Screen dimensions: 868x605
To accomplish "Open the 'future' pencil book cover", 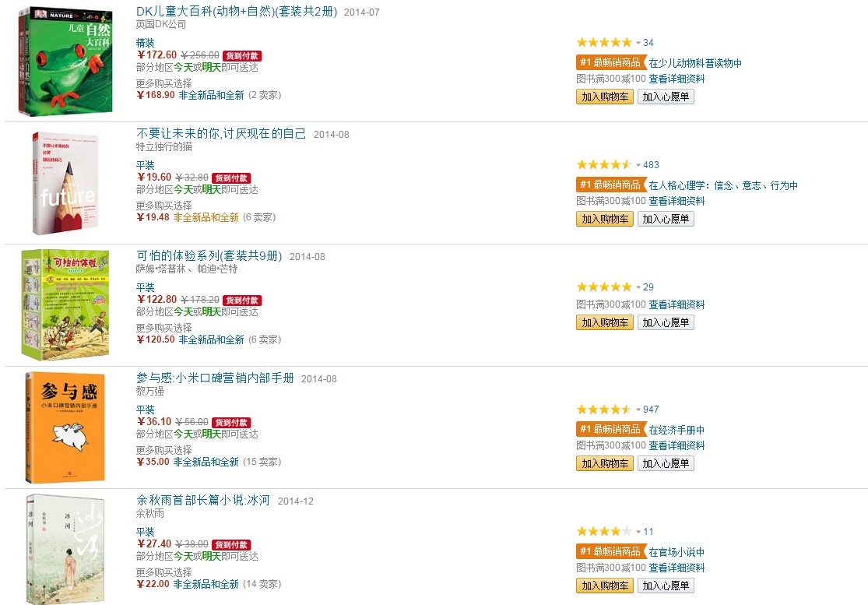I will [65, 183].
